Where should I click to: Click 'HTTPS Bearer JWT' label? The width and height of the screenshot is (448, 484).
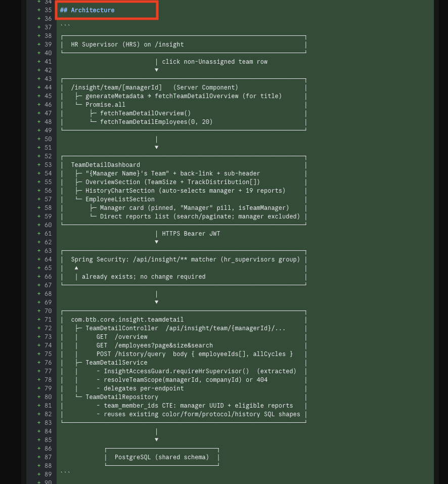pyautogui.click(x=191, y=234)
